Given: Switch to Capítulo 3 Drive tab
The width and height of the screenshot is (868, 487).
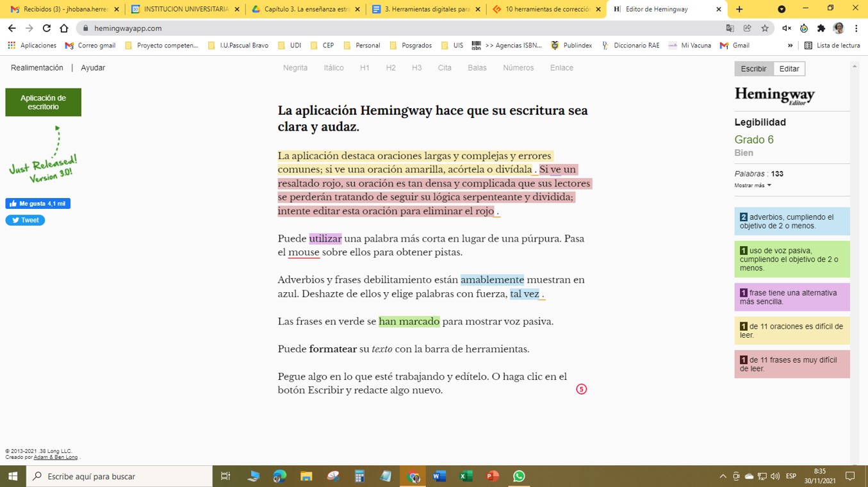Looking at the screenshot, I should click(x=306, y=10).
